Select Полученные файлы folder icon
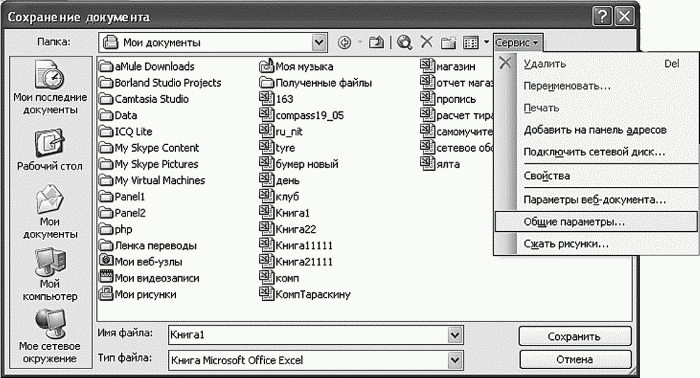Viewport: 700px width, 378px height. (x=267, y=83)
